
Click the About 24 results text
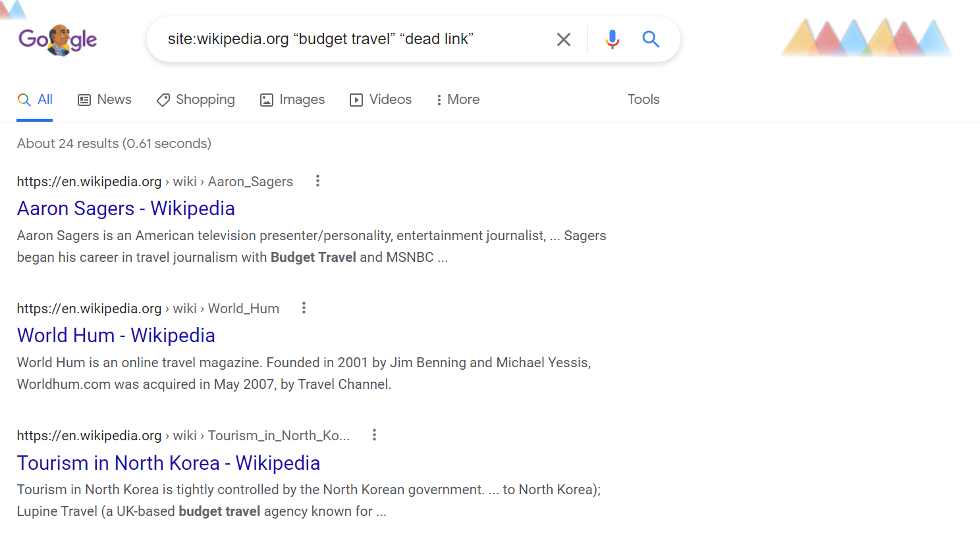click(114, 143)
